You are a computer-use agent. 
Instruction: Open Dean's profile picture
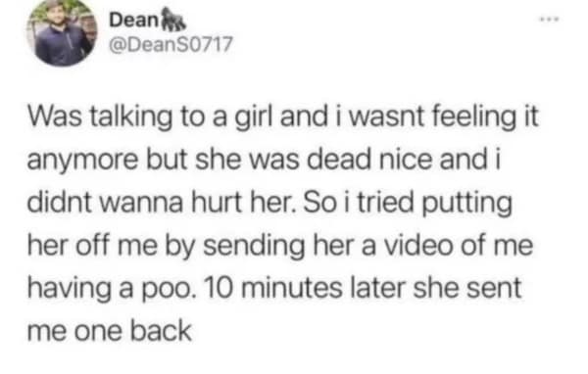click(62, 32)
